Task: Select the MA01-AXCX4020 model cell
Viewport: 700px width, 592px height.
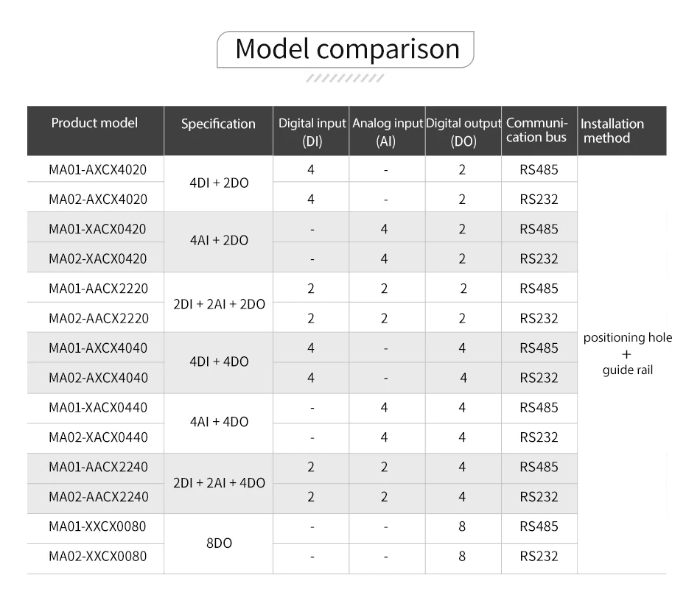Action: click(x=97, y=169)
